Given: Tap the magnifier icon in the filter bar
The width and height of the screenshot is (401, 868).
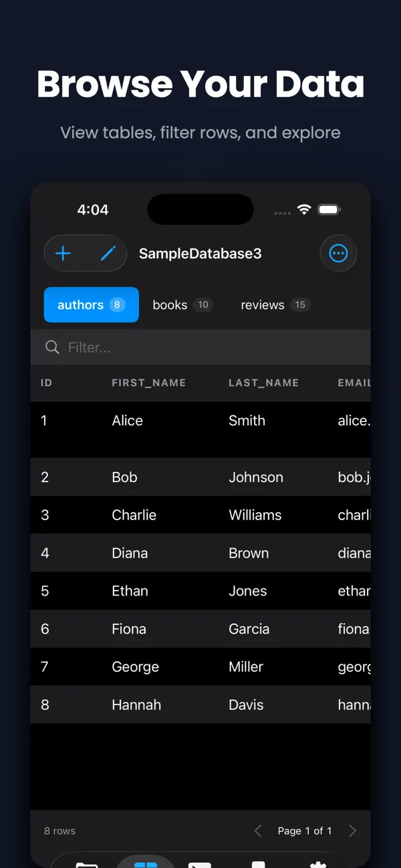Looking at the screenshot, I should (52, 347).
